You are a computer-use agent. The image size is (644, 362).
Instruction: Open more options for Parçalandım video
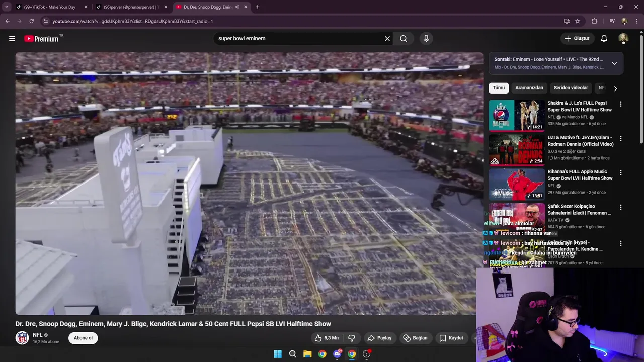621,243
